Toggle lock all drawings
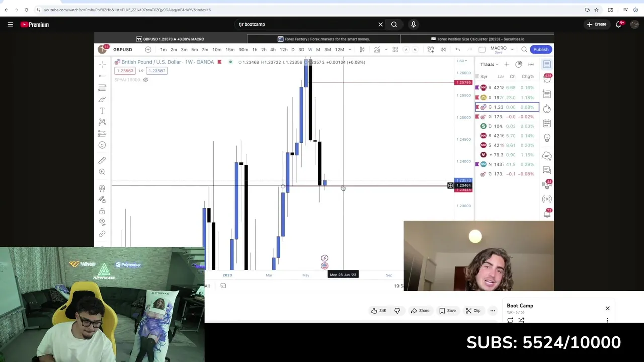644x362 pixels. [102, 211]
